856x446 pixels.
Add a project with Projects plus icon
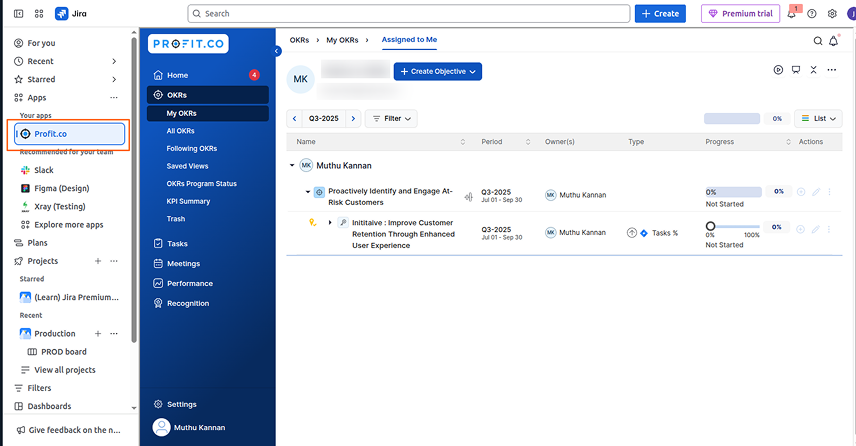point(98,261)
